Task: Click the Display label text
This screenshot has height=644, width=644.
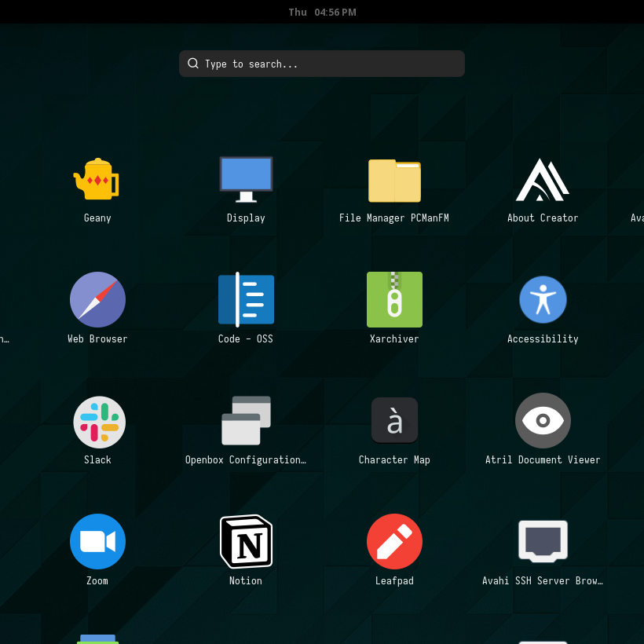Action: click(246, 218)
